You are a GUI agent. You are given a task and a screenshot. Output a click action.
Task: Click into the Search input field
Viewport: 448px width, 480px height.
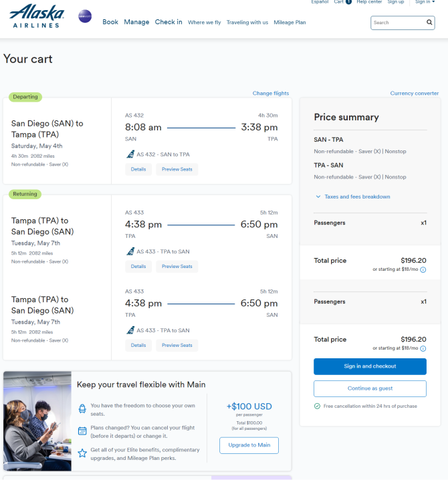tap(398, 23)
